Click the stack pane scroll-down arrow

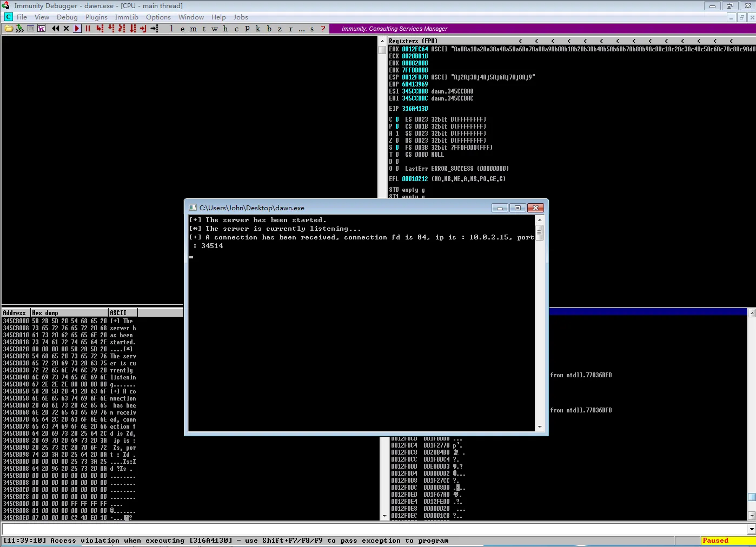click(x=752, y=516)
